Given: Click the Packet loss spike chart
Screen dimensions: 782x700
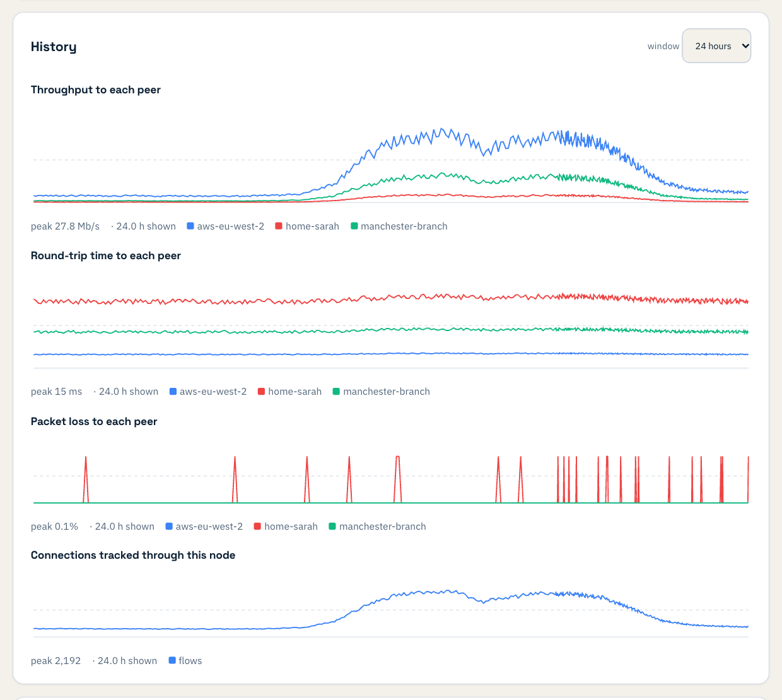Looking at the screenshot, I should coord(391,476).
